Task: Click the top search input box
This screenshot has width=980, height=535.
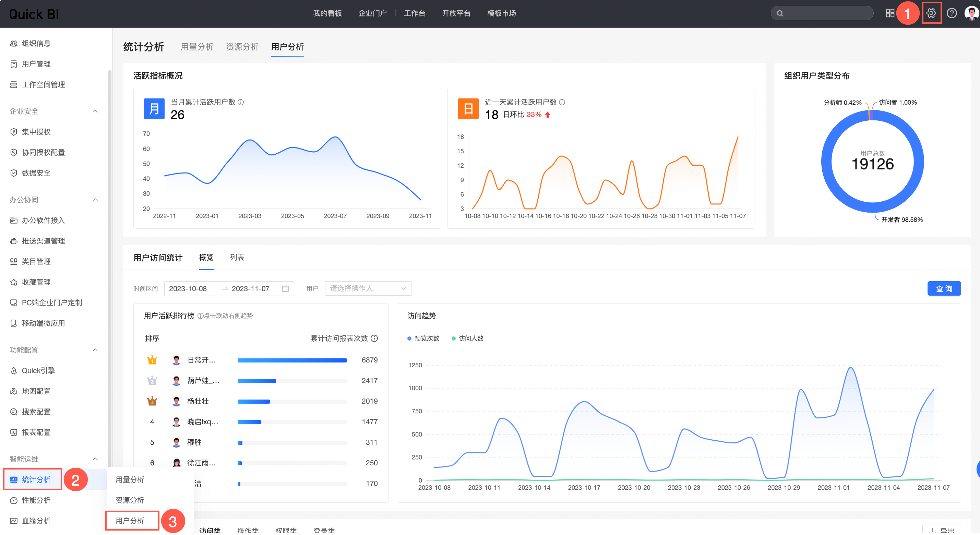Action: point(822,13)
